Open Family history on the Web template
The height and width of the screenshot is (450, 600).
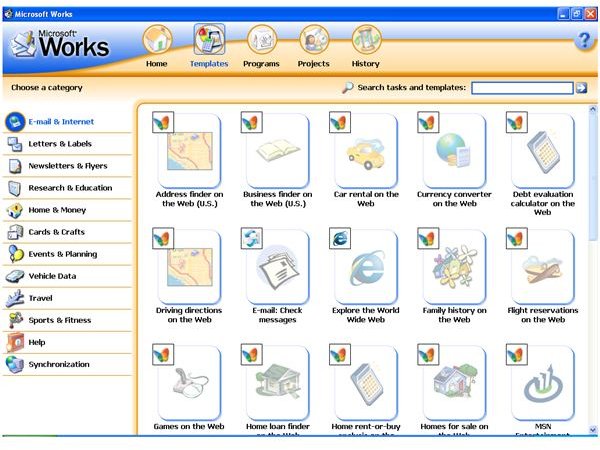click(455, 267)
